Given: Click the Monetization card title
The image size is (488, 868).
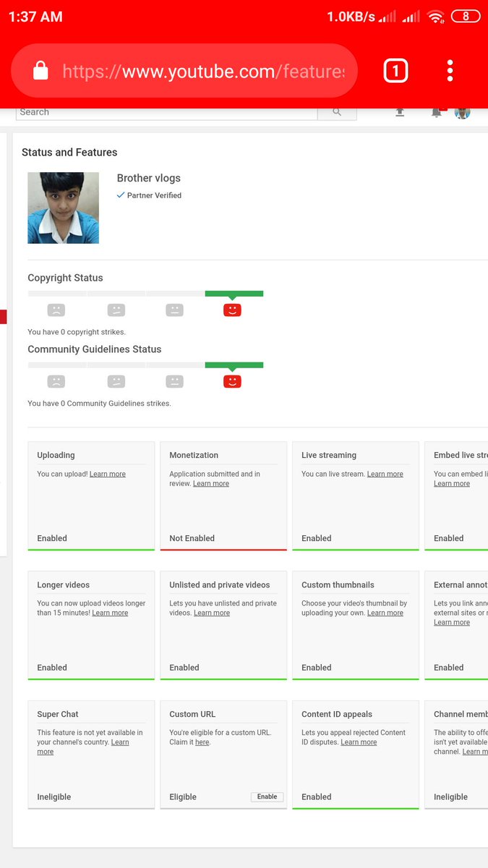Looking at the screenshot, I should click(194, 455).
